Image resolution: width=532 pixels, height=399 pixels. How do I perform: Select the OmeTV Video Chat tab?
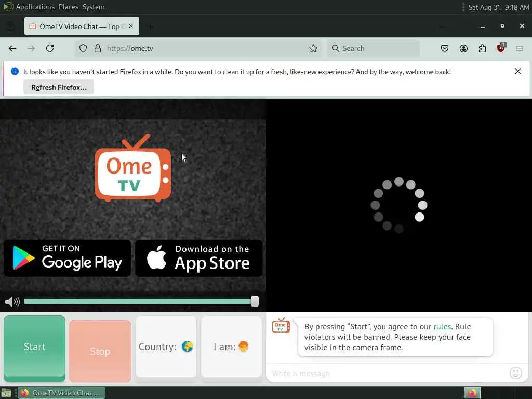click(82, 26)
